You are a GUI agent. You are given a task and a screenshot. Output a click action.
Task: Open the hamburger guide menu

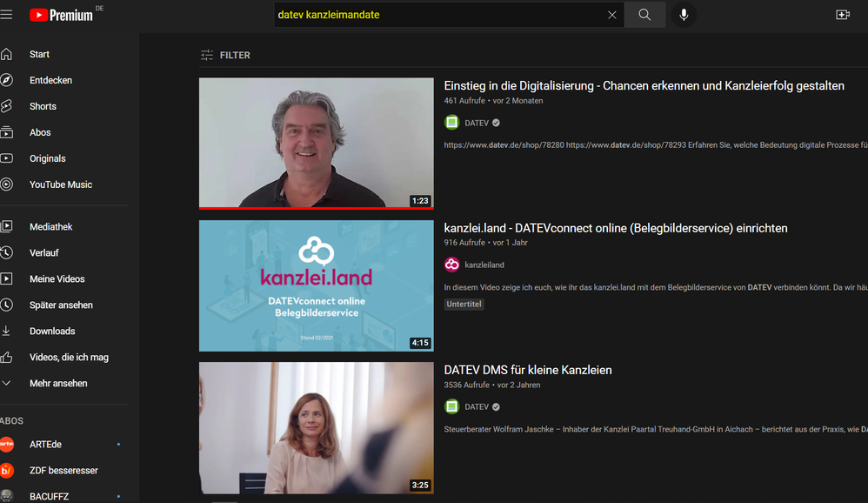[x=6, y=15]
